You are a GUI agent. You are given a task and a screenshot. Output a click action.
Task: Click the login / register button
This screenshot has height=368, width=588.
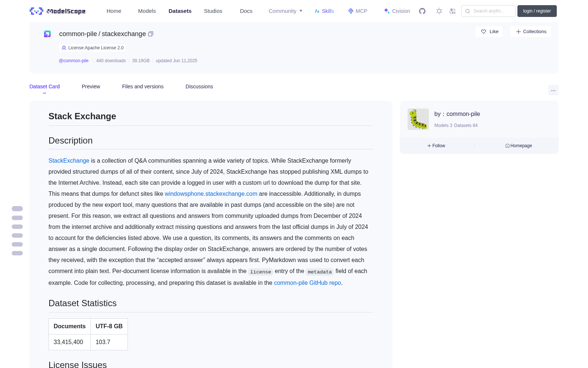pyautogui.click(x=537, y=11)
